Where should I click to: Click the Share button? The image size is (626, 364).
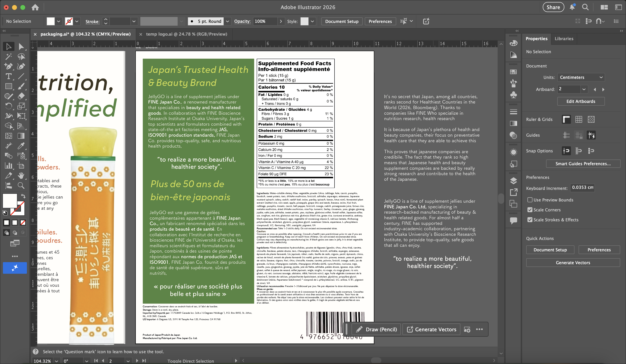coord(553,7)
